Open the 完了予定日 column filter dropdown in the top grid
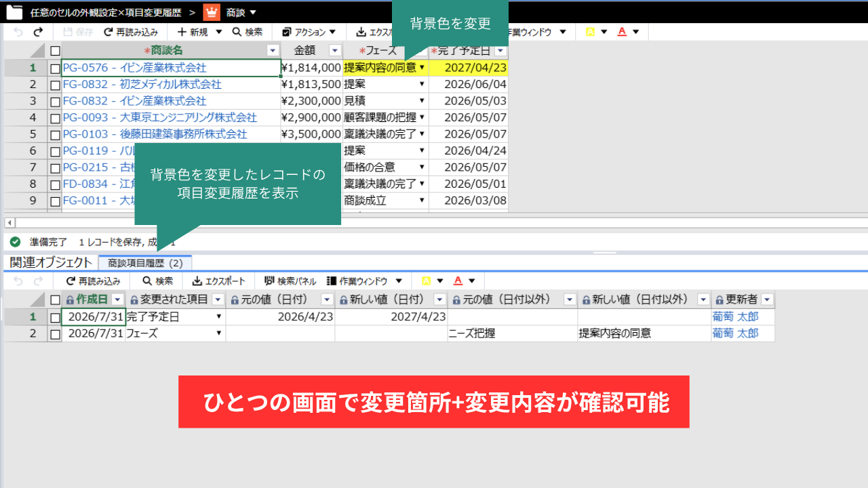The image size is (868, 488). [x=500, y=51]
